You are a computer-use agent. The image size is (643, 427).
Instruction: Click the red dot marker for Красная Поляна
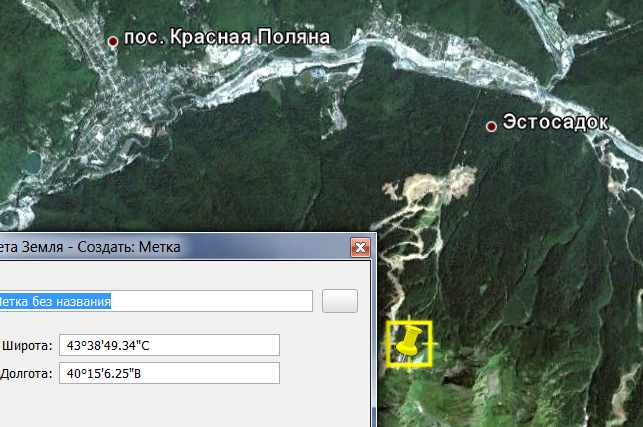(x=113, y=41)
